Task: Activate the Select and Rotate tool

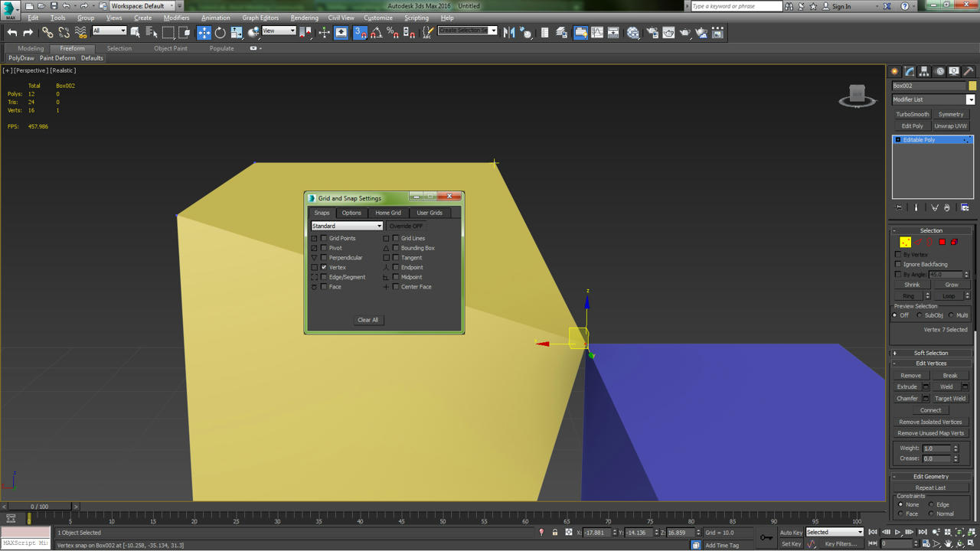Action: click(220, 32)
